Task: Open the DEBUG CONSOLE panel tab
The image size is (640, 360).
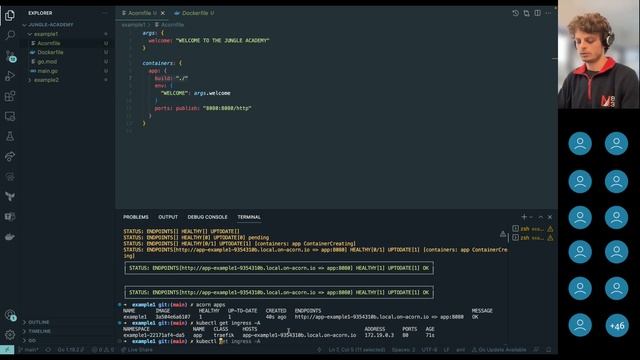Action: click(207, 217)
